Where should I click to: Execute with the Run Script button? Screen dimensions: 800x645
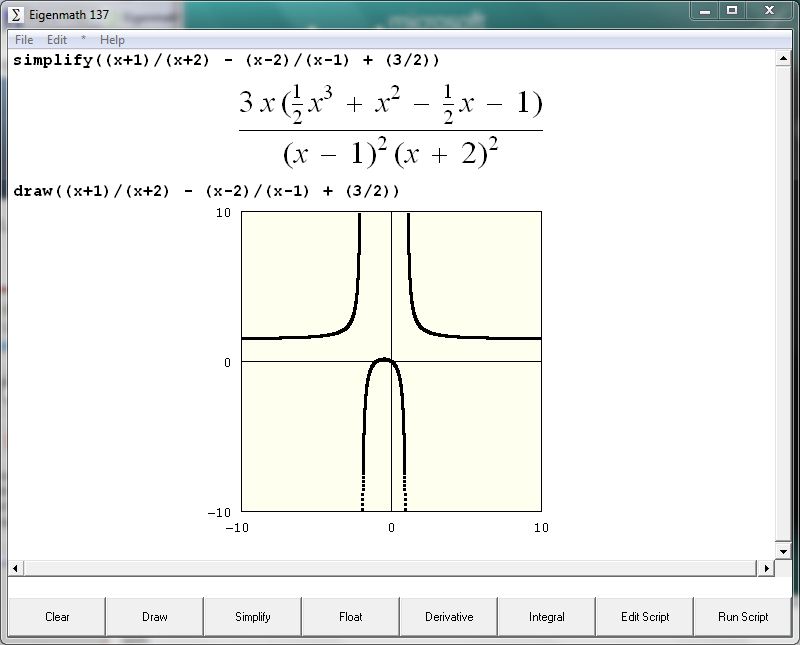743,617
